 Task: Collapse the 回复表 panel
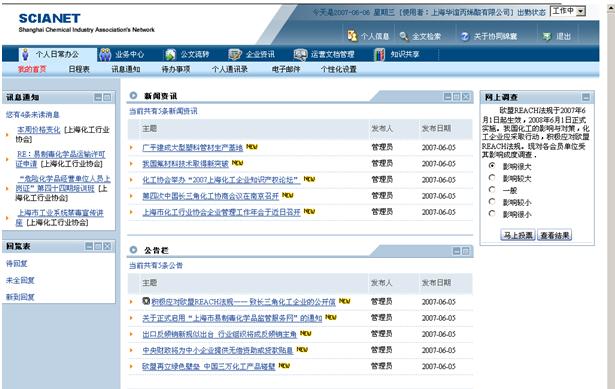click(89, 246)
